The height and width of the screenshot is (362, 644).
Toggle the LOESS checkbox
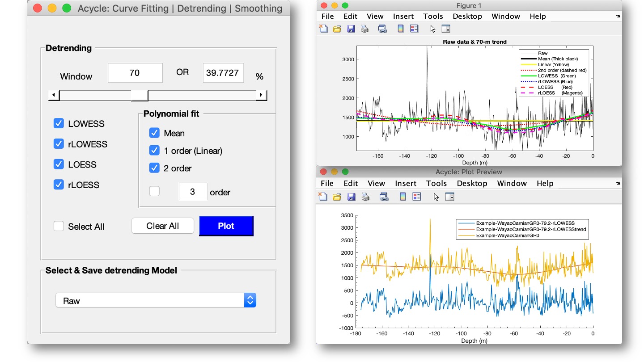pos(59,164)
